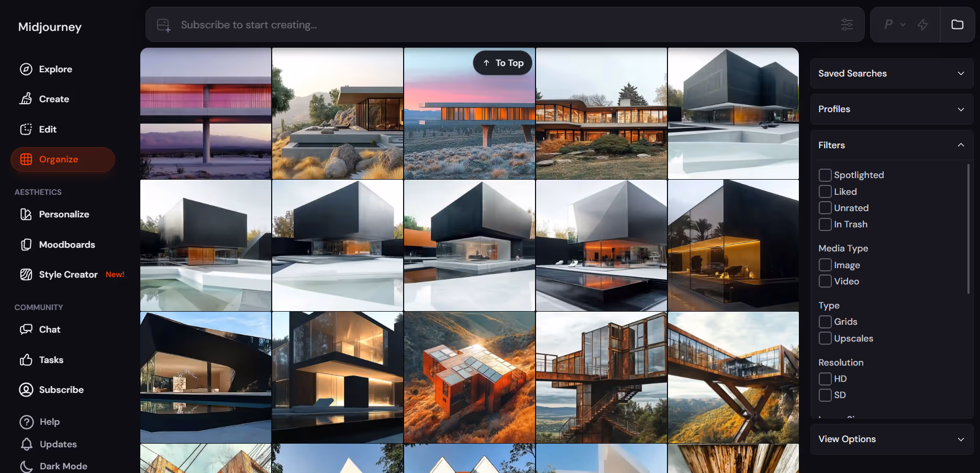980x473 pixels.
Task: Open the Tasks page
Action: pos(51,360)
